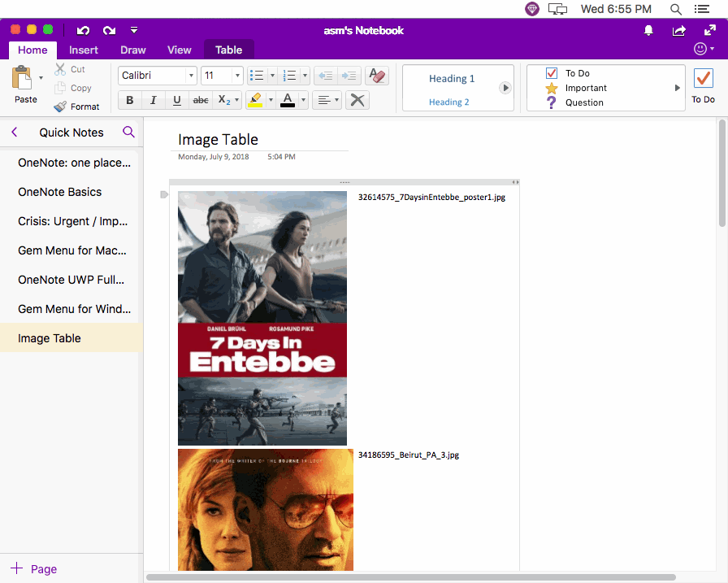Click the Cut scissors button

pyautogui.click(x=70, y=69)
